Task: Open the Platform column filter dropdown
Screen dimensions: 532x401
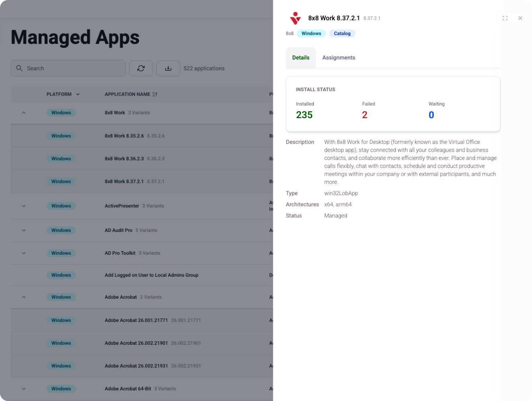Action: [78, 94]
